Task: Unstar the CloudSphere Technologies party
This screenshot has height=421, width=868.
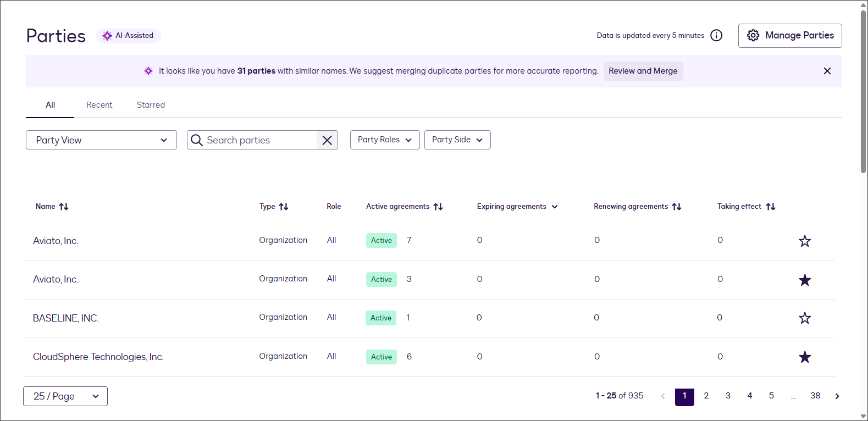Action: tap(805, 357)
